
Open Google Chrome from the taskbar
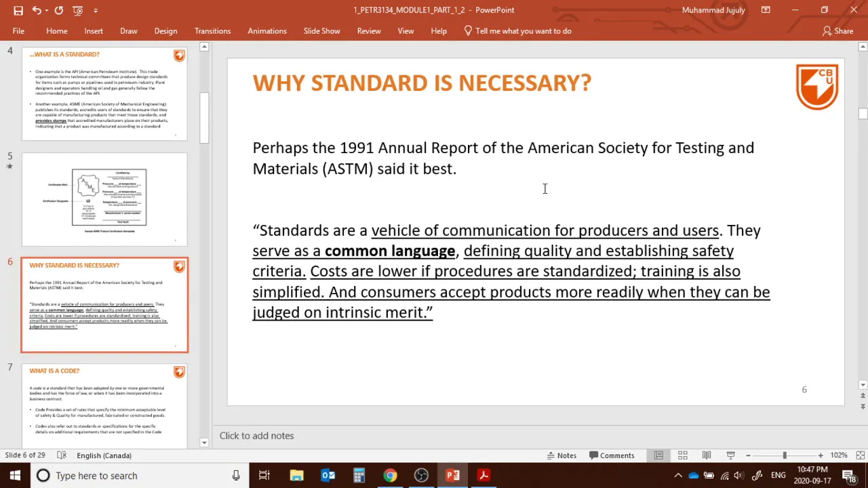(x=390, y=476)
